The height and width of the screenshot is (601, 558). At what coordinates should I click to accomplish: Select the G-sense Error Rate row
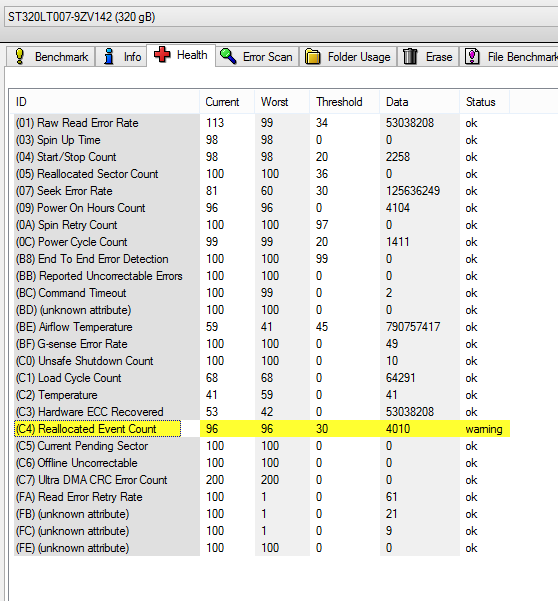coord(262,344)
